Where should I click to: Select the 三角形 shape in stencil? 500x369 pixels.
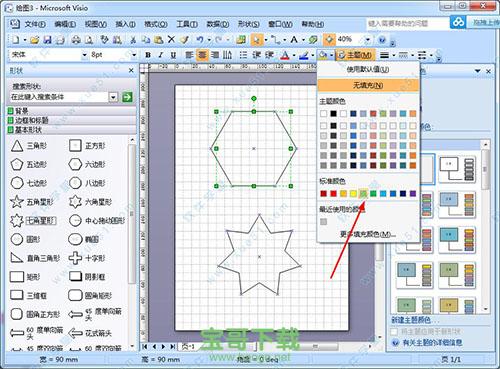pos(29,146)
